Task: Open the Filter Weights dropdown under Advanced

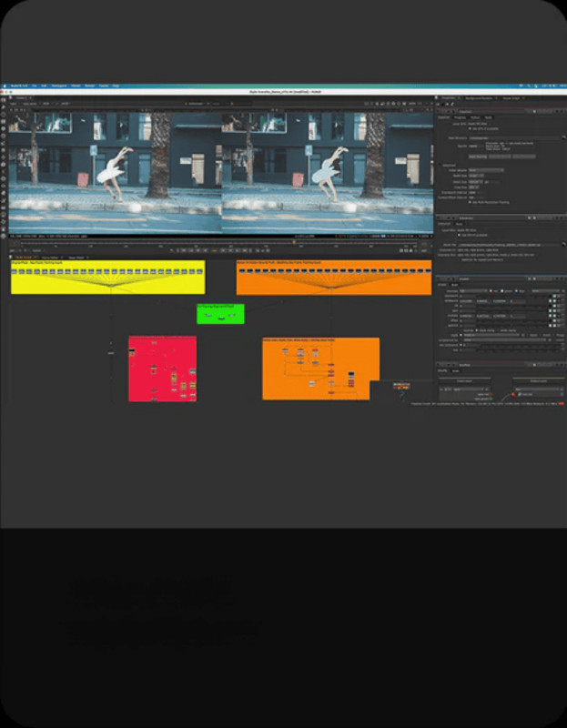Action: pyautogui.click(x=485, y=170)
